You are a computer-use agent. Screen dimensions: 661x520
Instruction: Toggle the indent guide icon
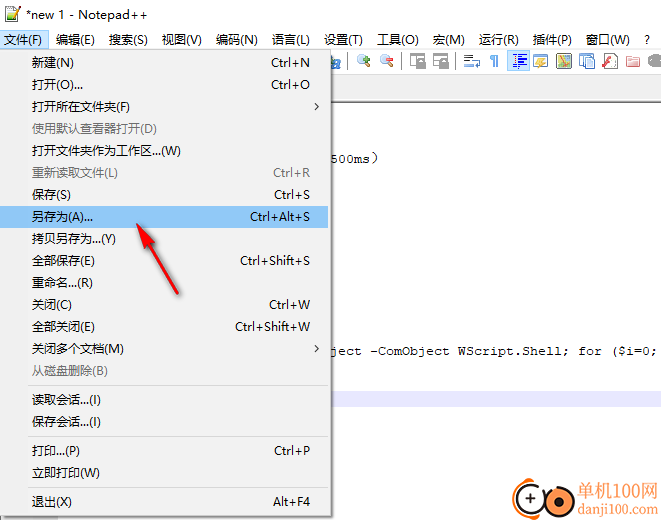519,62
